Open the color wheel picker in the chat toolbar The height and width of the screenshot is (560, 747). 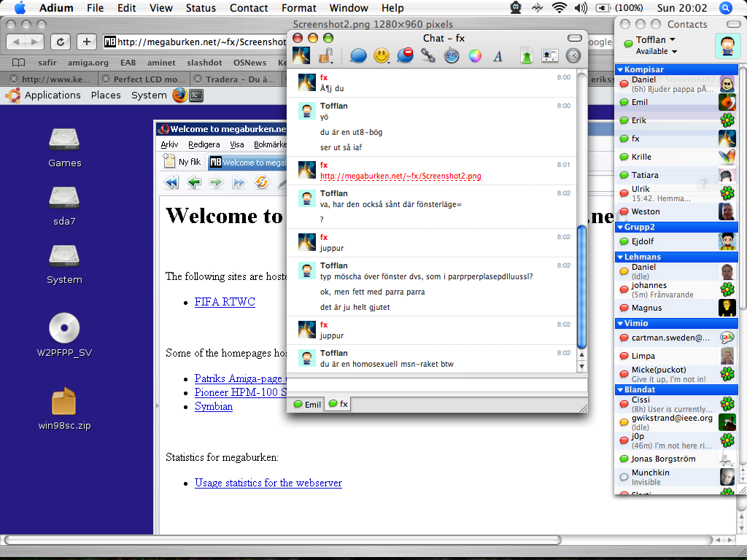click(475, 55)
